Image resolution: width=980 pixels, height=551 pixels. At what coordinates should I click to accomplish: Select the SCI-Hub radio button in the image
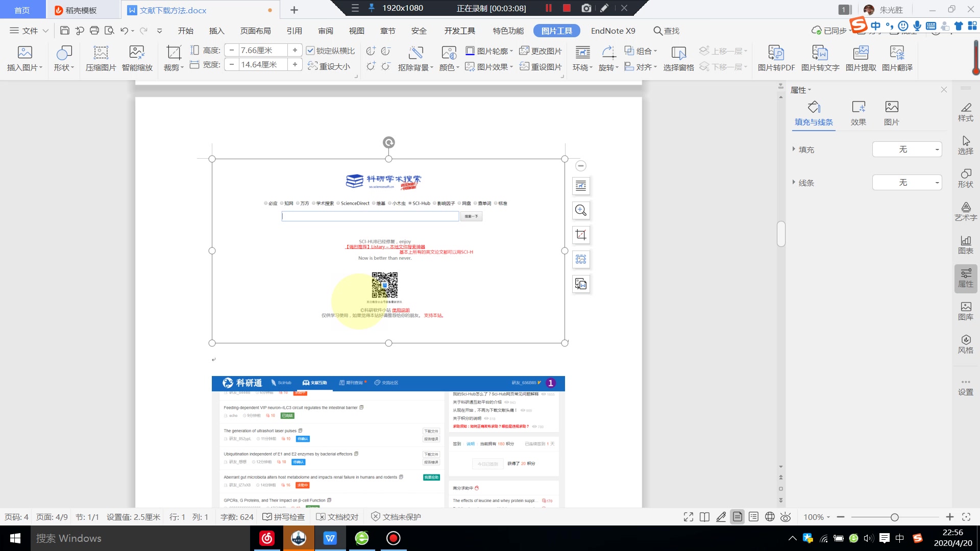[410, 203]
